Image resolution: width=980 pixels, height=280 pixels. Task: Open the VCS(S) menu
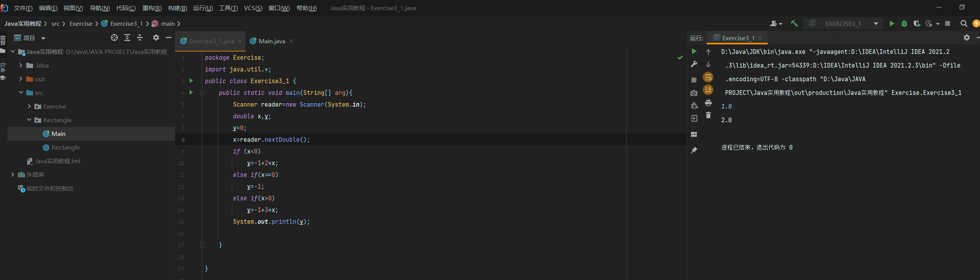pyautogui.click(x=253, y=8)
